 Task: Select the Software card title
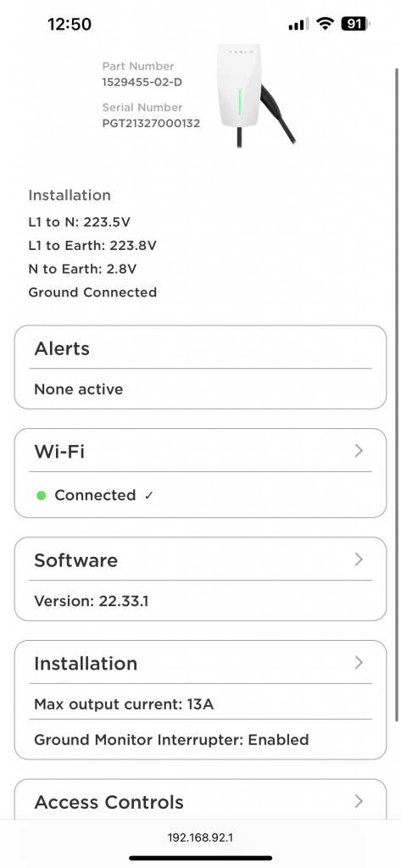[76, 560]
